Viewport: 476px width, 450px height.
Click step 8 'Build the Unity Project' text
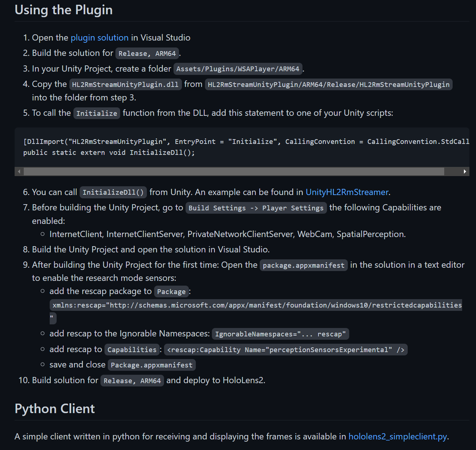pyautogui.click(x=151, y=249)
